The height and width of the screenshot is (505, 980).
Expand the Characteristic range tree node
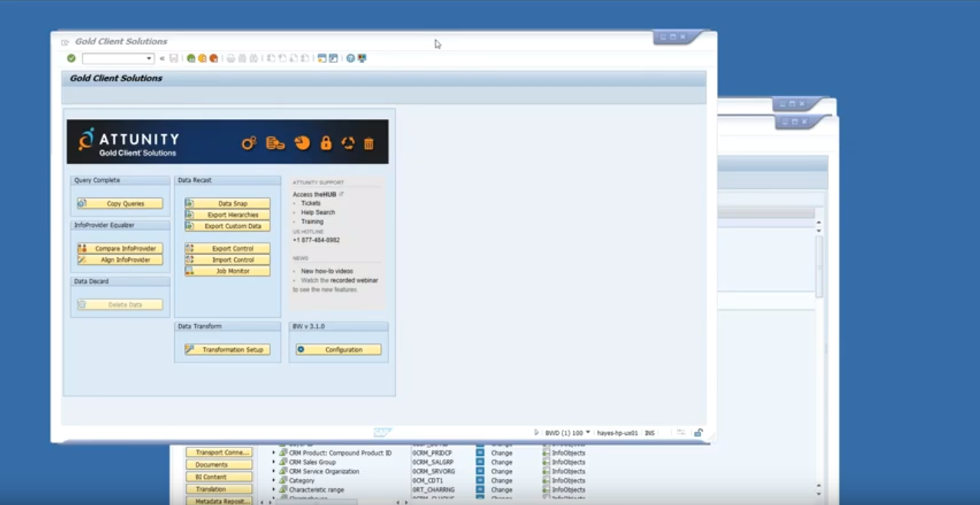[x=273, y=490]
